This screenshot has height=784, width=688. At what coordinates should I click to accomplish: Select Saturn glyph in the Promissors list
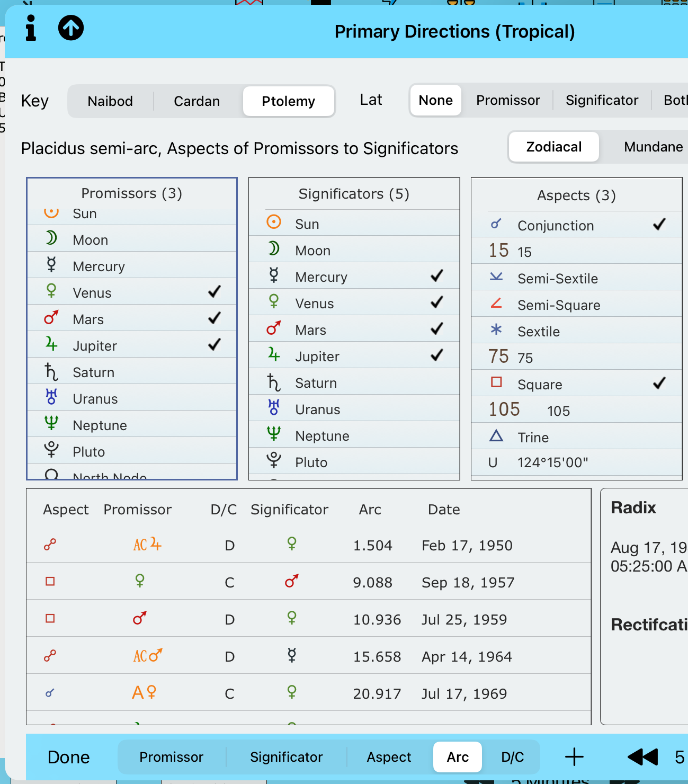click(x=51, y=372)
